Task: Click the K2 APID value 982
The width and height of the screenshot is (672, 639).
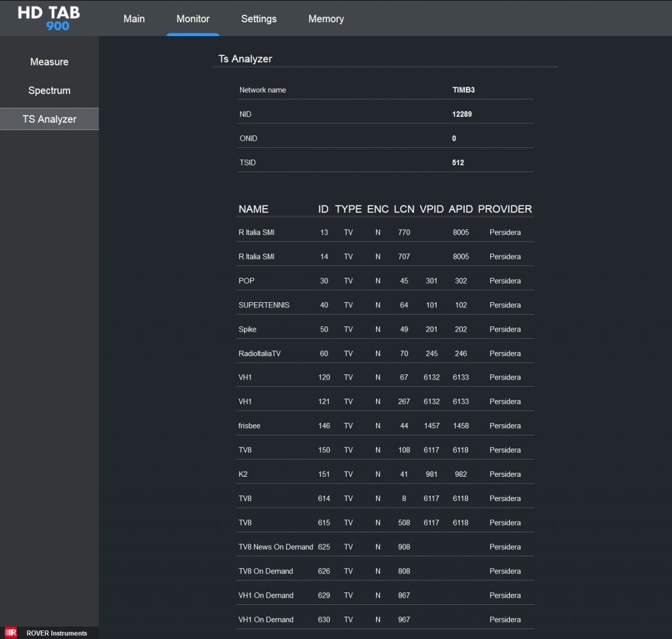Action: click(461, 474)
